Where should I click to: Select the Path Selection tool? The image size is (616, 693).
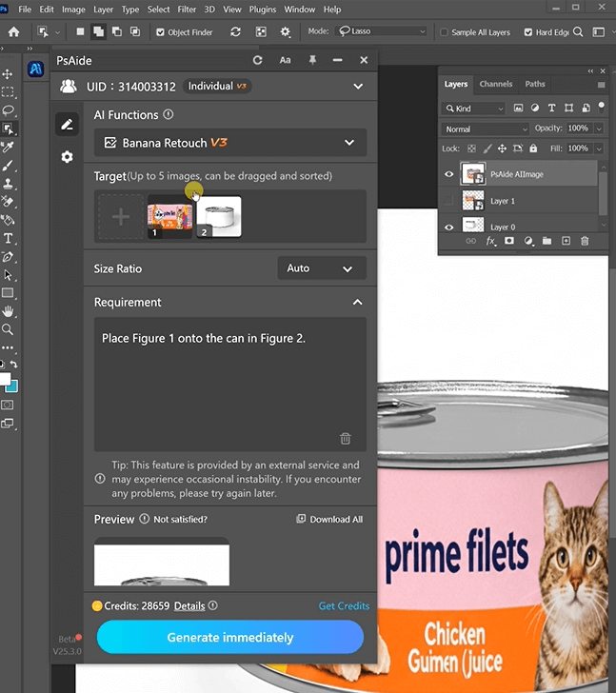8,275
